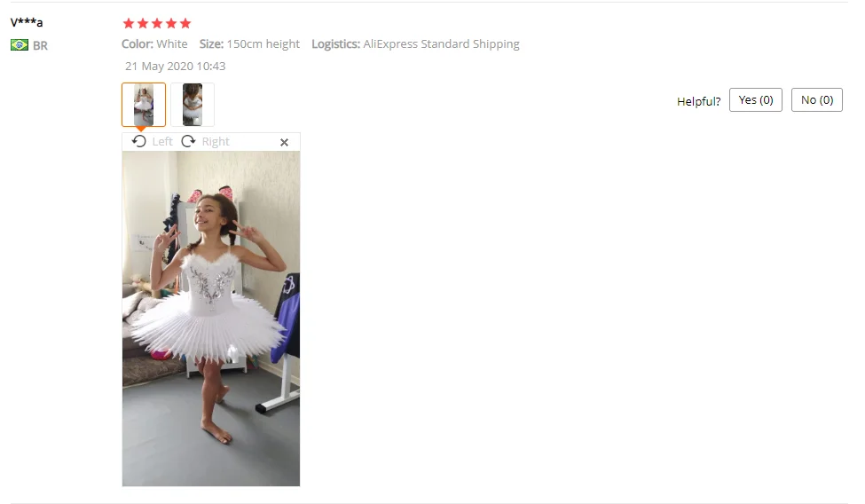Click the "Size: 150cm height" attribute
The image size is (865, 504).
point(249,44)
